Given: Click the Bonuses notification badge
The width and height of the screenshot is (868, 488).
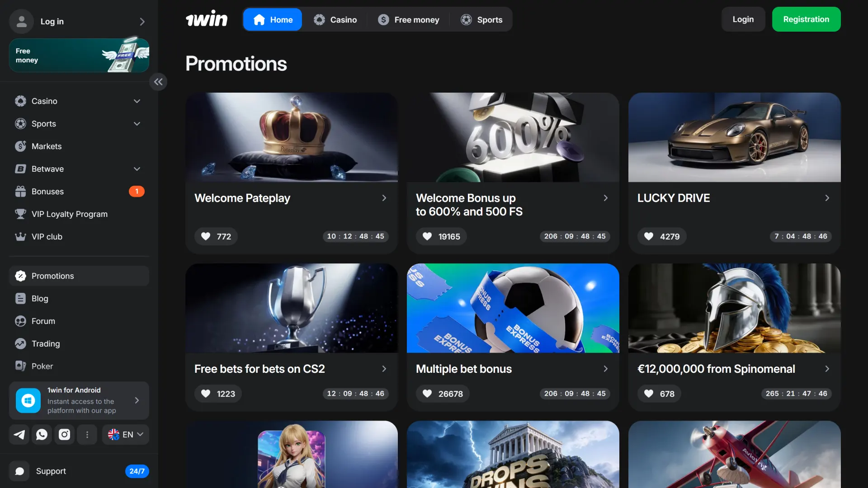Looking at the screenshot, I should click(x=137, y=191).
